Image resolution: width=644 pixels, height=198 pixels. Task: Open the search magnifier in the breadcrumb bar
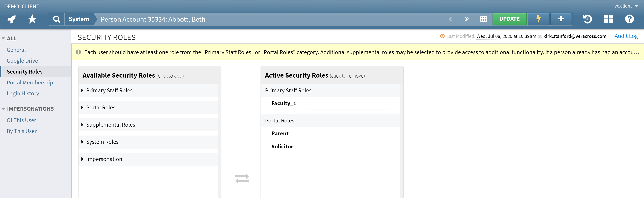(x=57, y=19)
